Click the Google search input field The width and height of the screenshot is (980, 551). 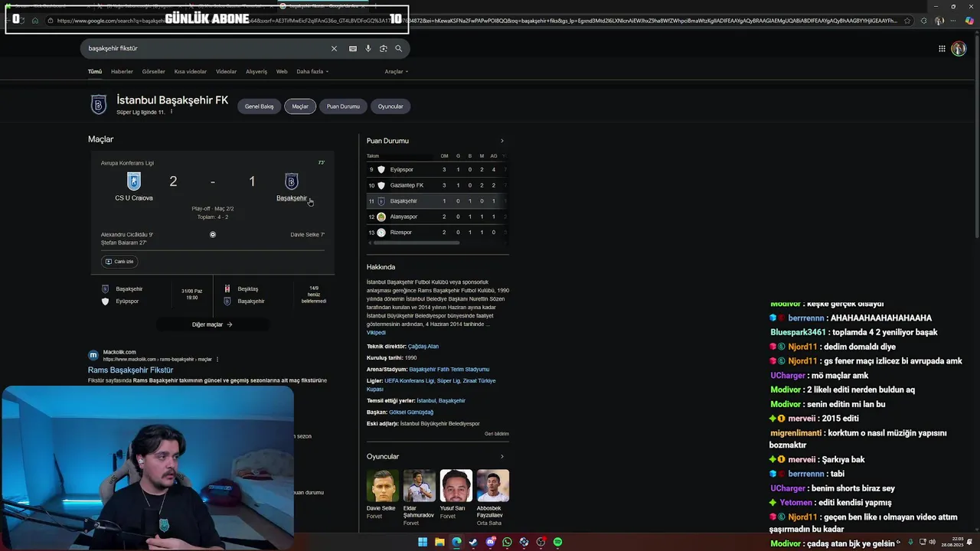207,48
